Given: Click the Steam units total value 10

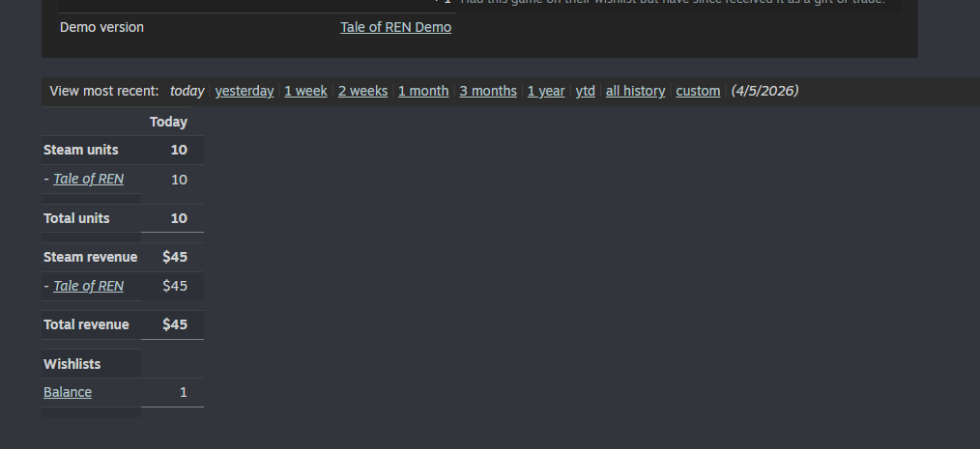Looking at the screenshot, I should coord(179,150).
